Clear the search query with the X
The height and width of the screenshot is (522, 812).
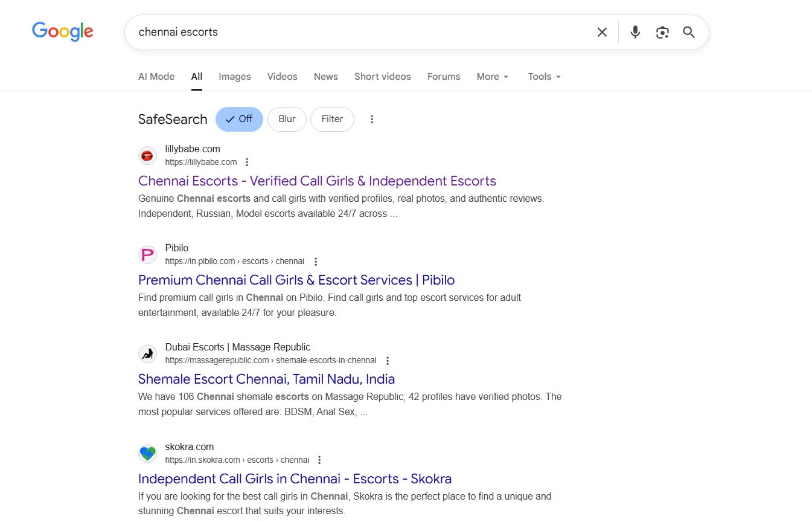pos(602,32)
